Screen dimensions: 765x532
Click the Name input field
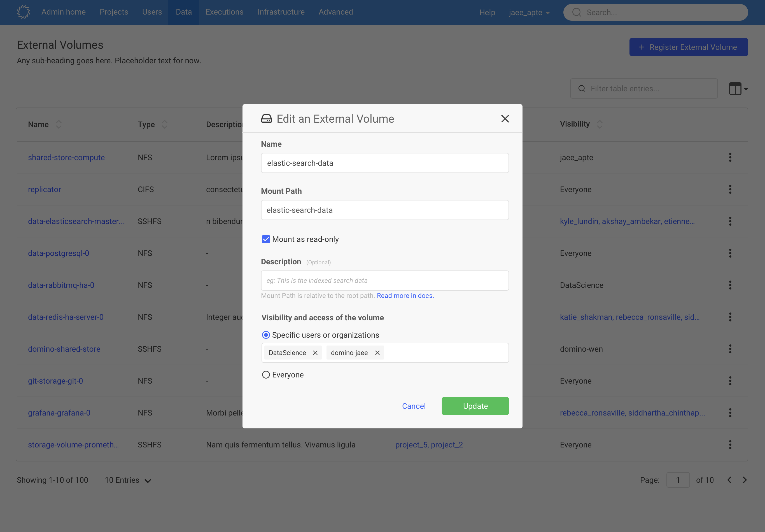pyautogui.click(x=385, y=163)
